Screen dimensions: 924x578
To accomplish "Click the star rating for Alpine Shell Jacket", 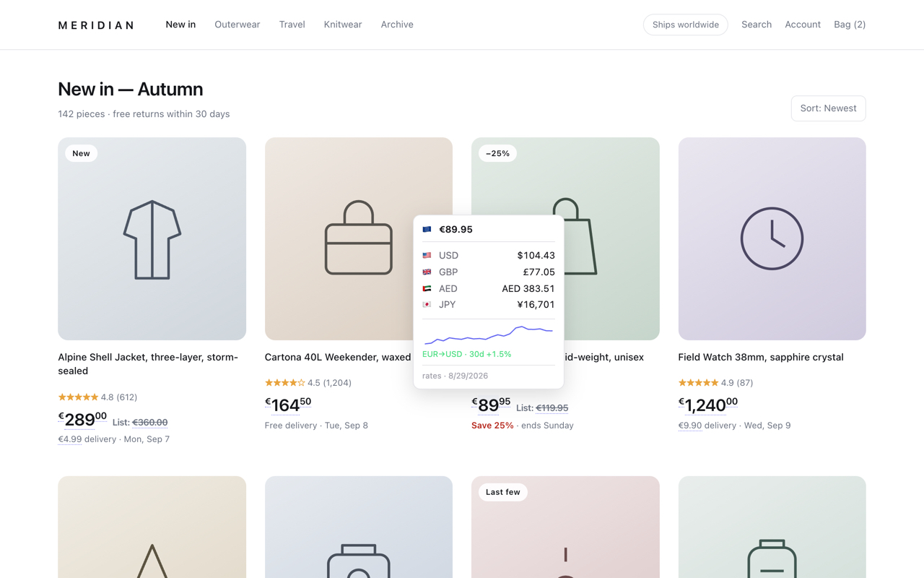I will pyautogui.click(x=78, y=397).
